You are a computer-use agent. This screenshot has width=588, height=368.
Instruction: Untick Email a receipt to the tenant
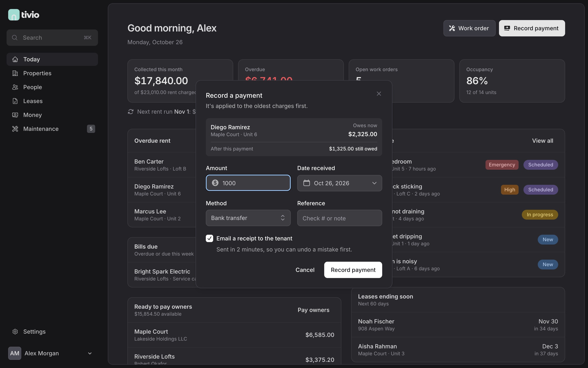pos(209,238)
